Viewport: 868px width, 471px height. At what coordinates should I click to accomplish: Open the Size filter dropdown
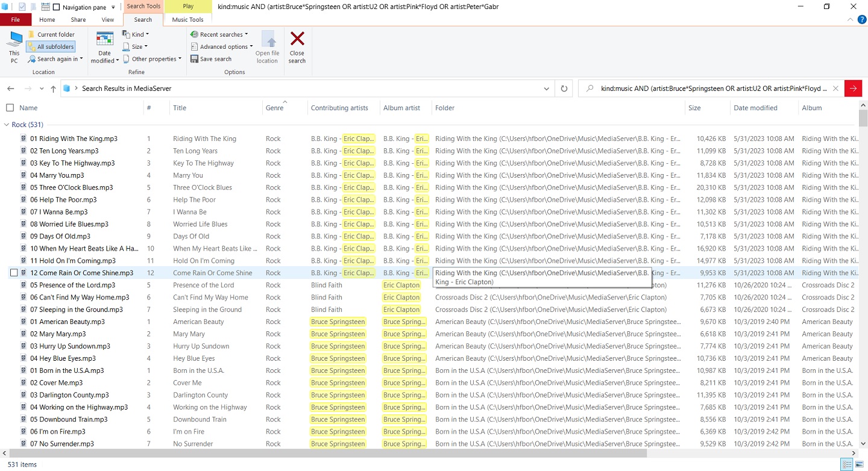click(x=135, y=46)
